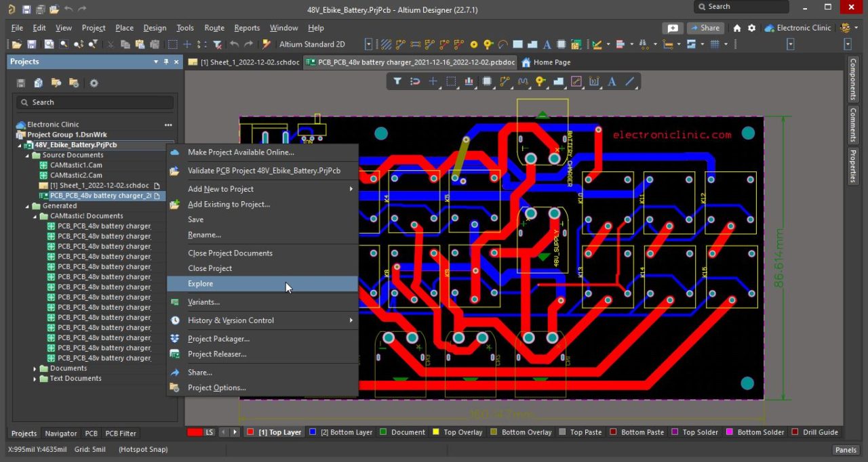Open the Electronic Clinic workspace options ellipsis
The width and height of the screenshot is (868, 462).
coord(168,125)
